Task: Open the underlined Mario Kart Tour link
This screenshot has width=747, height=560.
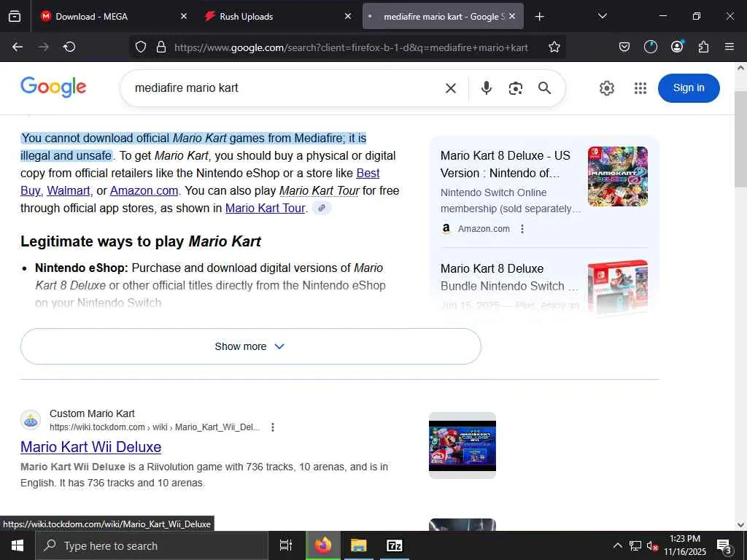Action: coord(266,208)
